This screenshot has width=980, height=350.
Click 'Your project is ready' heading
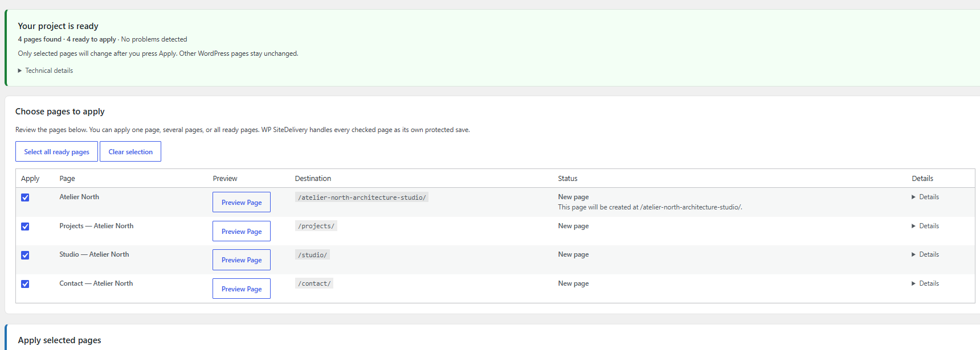(58, 26)
